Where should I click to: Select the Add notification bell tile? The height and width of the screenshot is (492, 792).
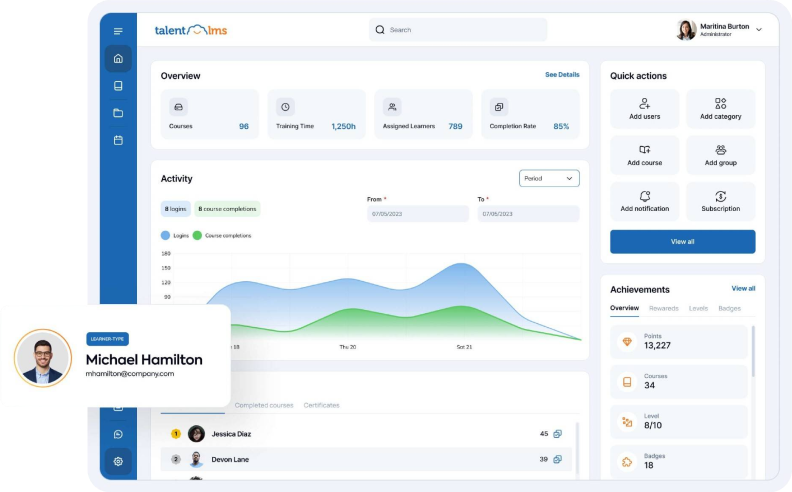(x=644, y=201)
